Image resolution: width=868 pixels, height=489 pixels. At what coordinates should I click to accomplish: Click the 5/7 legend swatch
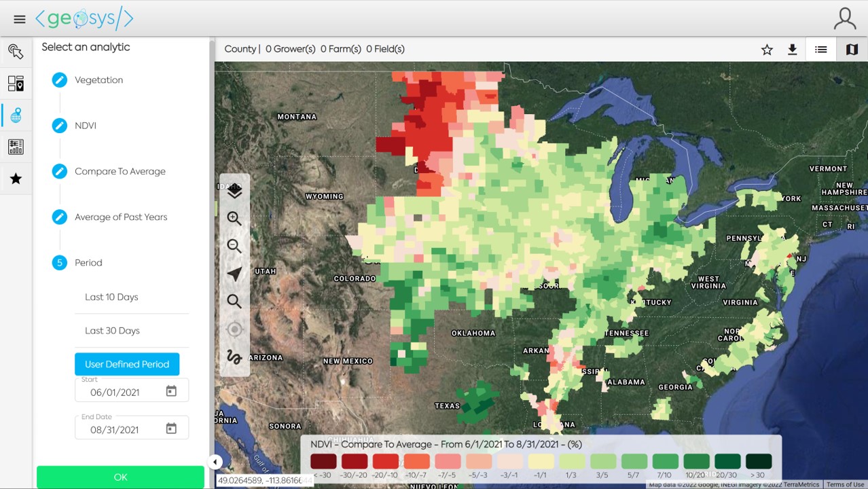[634, 461]
